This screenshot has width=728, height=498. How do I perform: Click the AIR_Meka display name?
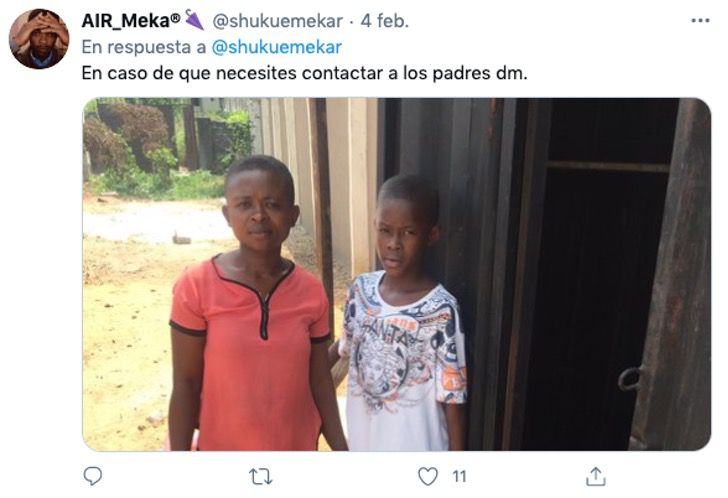tap(125, 20)
